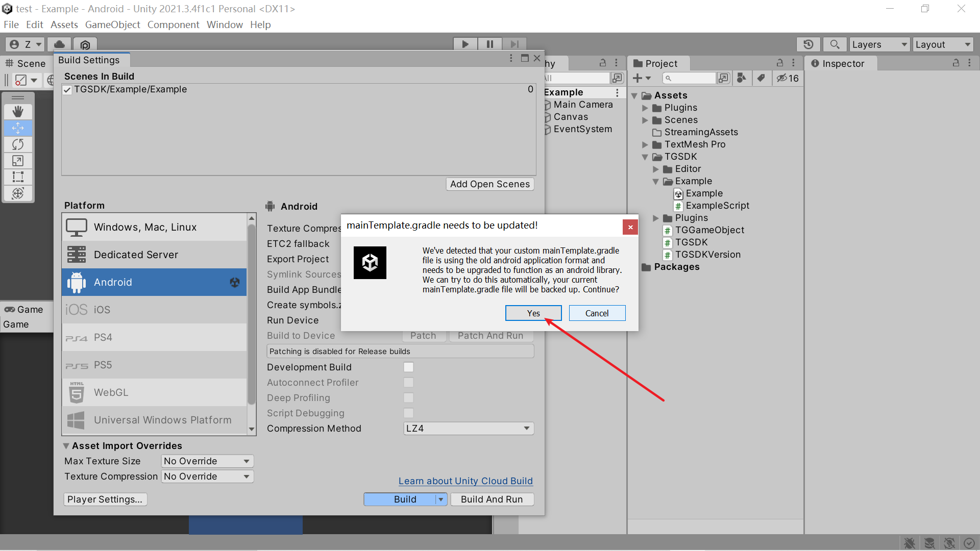Click the status bar debugger bug icon
The height and width of the screenshot is (551, 980).
(909, 543)
